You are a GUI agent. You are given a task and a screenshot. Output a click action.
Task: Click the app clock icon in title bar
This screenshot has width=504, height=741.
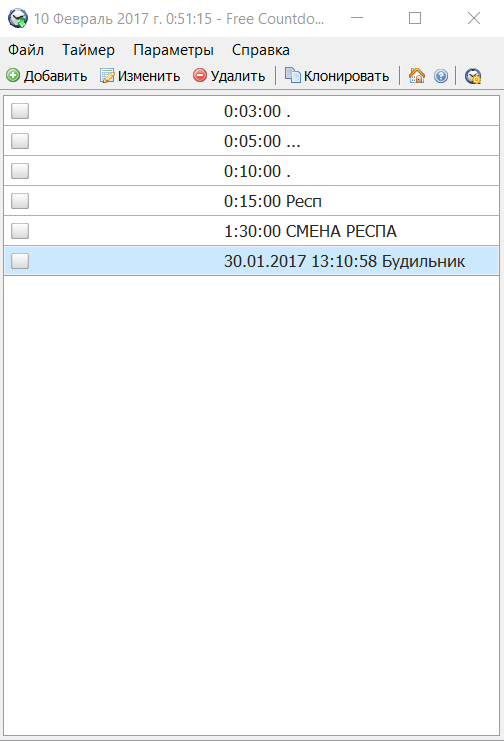[17, 18]
